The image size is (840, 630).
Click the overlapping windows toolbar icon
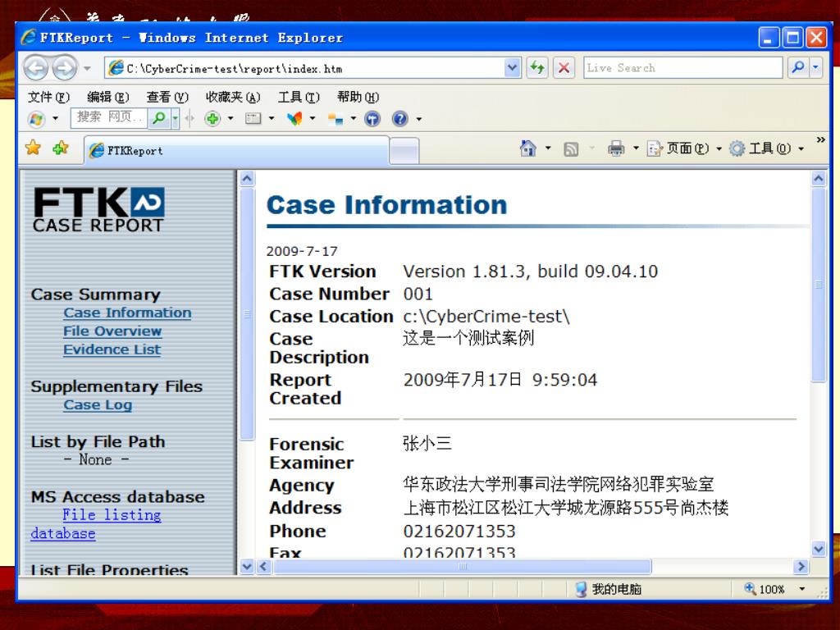point(336,118)
